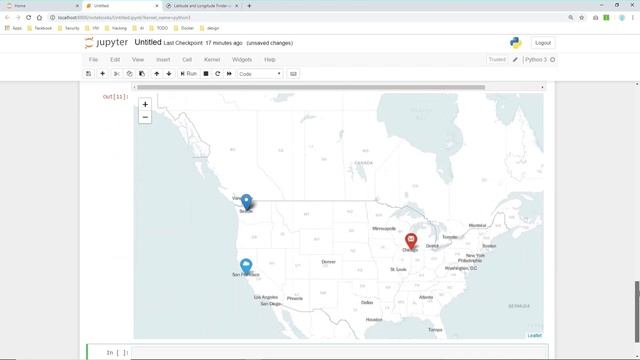The height and width of the screenshot is (360, 640).
Task: Click the empty input cell
Action: [x=339, y=352]
